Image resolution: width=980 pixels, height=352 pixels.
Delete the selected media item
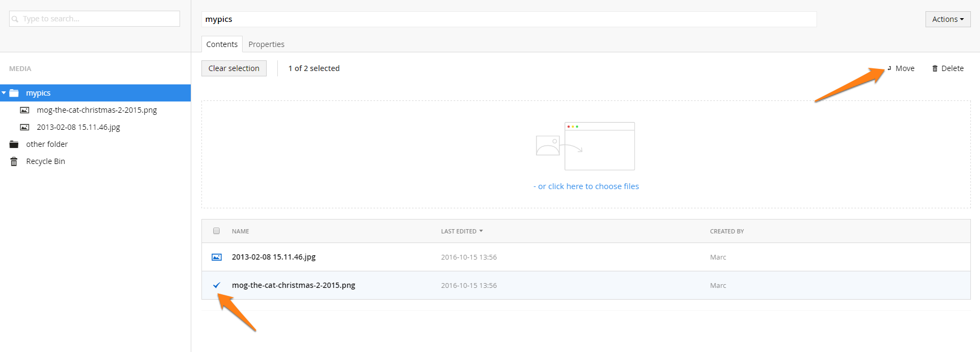click(948, 68)
